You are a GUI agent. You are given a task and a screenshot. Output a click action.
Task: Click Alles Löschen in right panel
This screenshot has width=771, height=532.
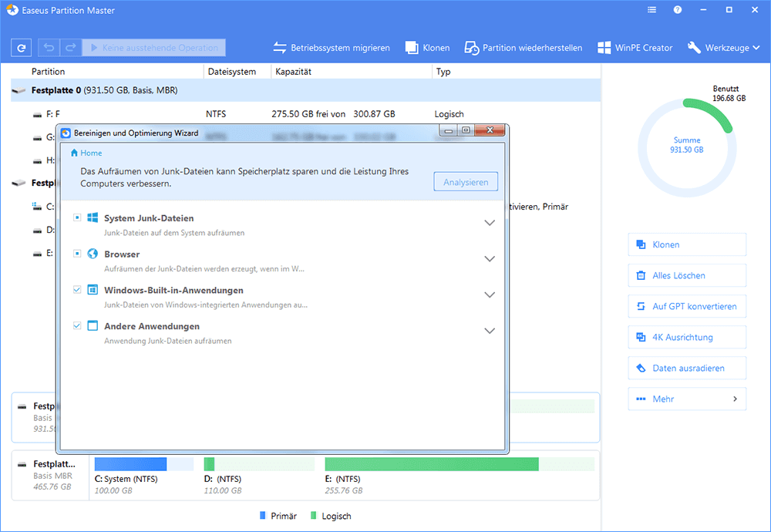[x=687, y=275]
